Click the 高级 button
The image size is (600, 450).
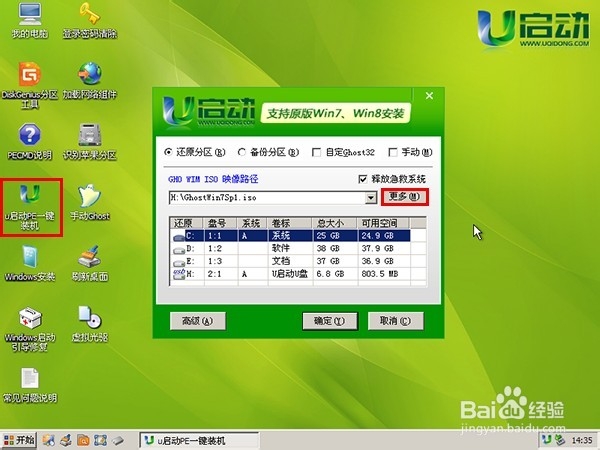[198, 321]
